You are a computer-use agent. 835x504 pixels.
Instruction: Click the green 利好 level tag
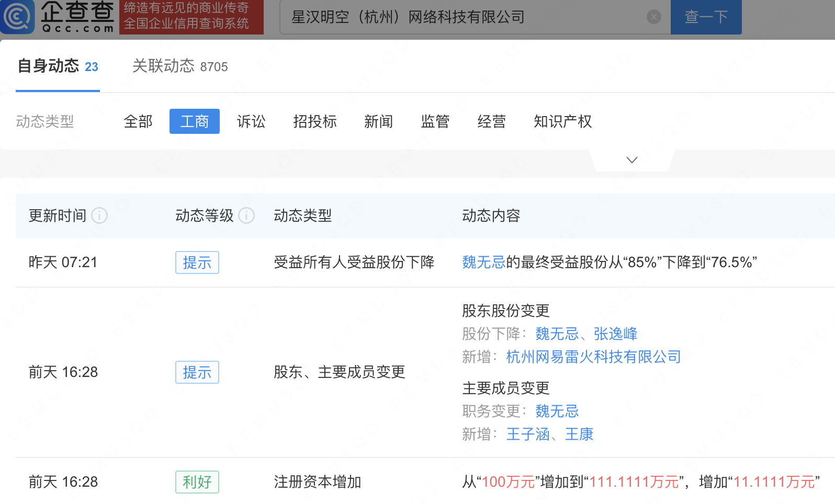point(197,482)
